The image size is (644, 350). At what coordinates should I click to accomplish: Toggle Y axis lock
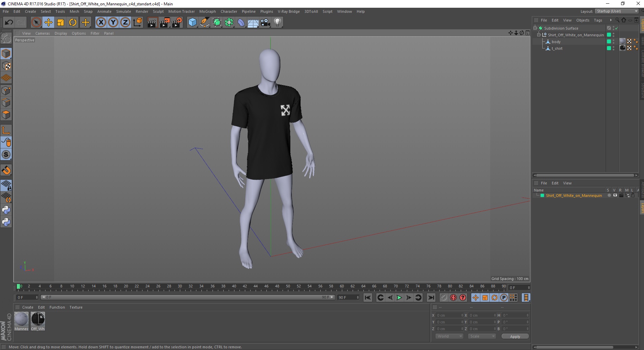[113, 23]
